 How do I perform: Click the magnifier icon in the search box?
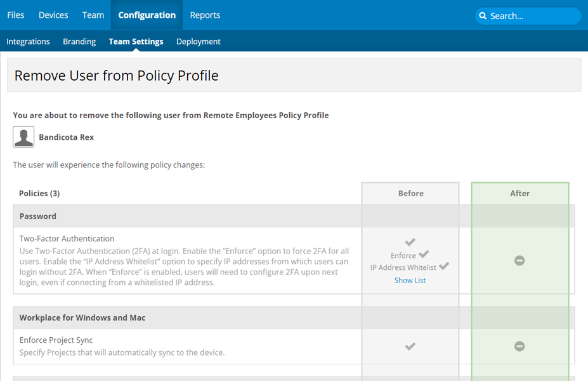click(x=483, y=16)
